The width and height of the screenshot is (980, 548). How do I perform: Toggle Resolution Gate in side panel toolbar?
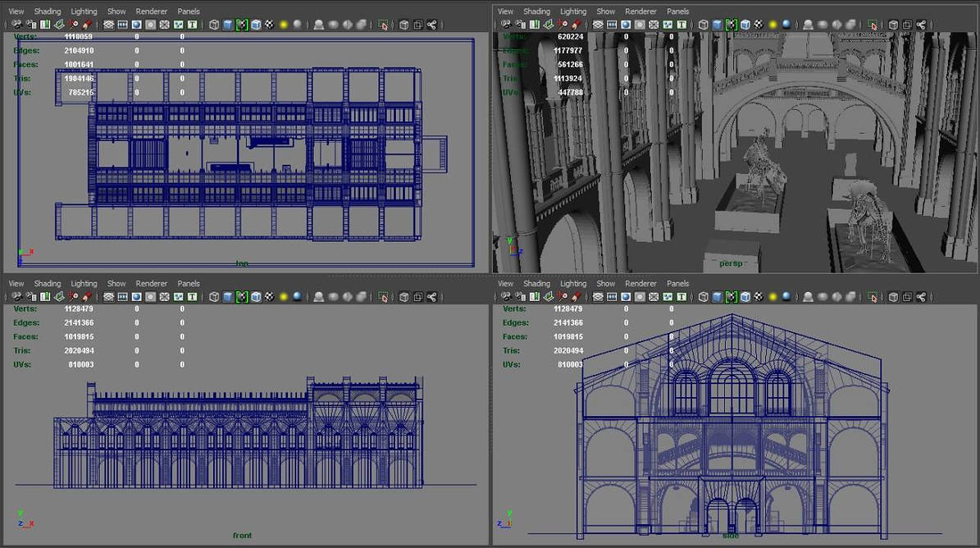[626, 297]
